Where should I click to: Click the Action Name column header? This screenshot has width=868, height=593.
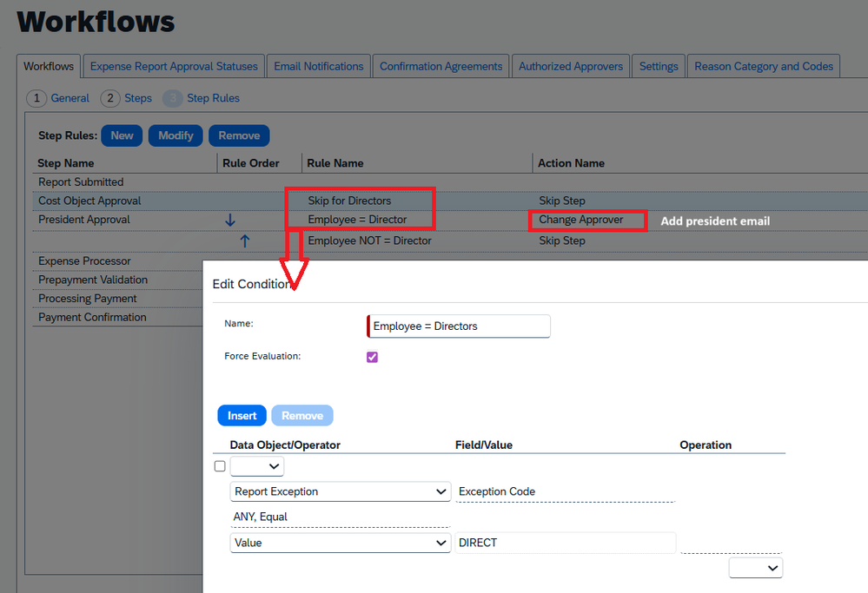[x=572, y=163]
